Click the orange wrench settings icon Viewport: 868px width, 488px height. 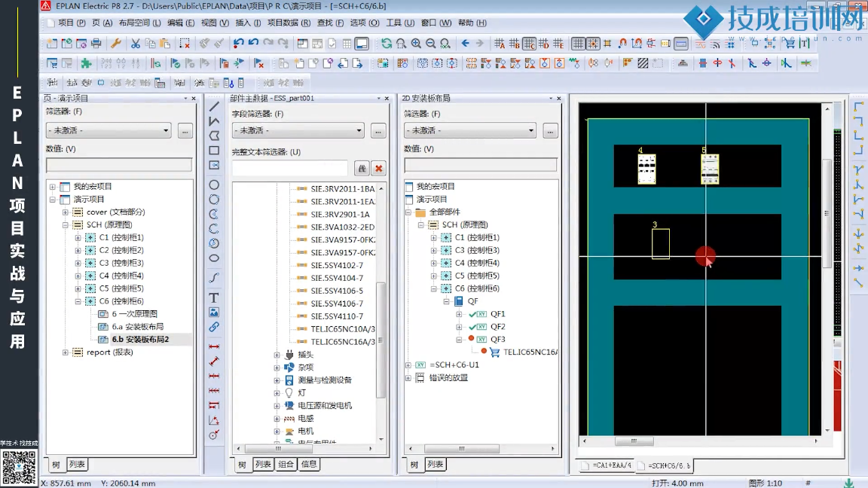[116, 43]
